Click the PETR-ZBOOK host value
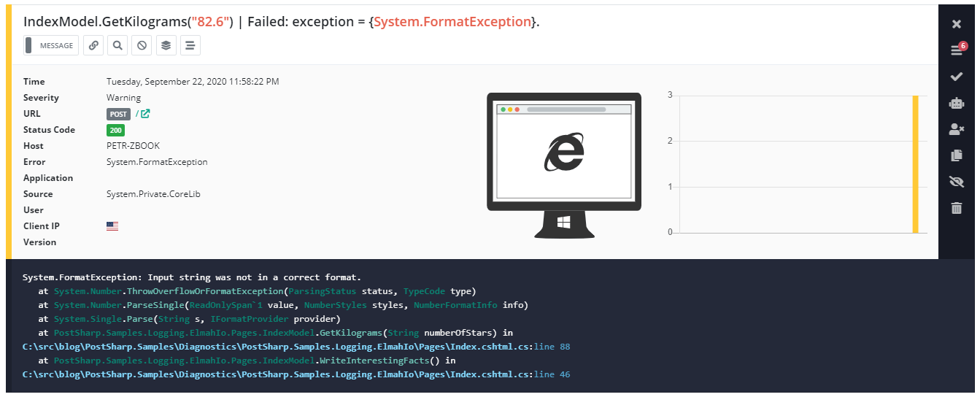This screenshot has height=397, width=980. (x=133, y=146)
